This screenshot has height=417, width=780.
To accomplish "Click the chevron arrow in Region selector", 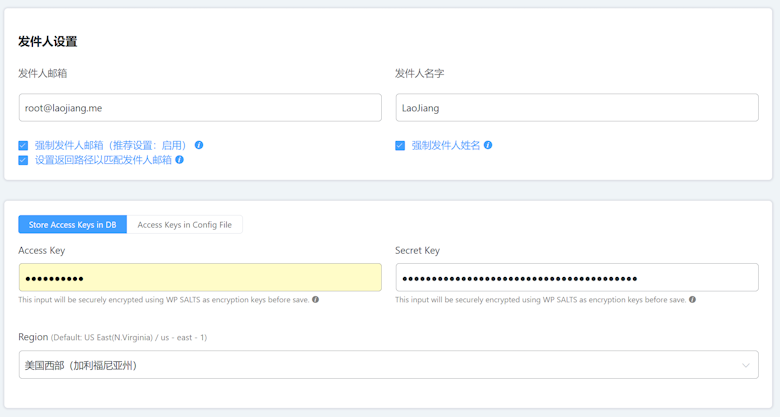I will 745,365.
